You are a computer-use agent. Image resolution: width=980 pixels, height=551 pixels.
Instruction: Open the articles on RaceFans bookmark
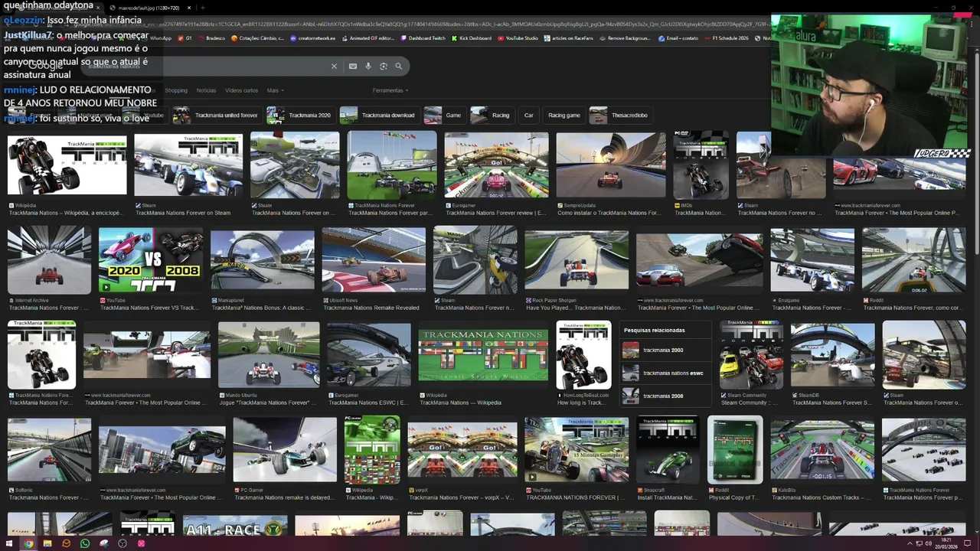[x=569, y=37]
